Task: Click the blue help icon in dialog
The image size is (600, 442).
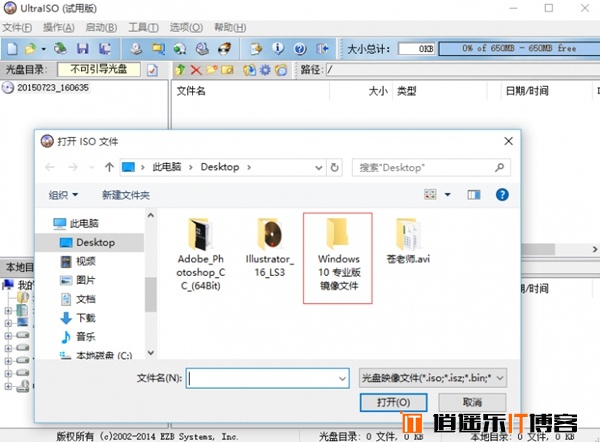Action: (502, 195)
